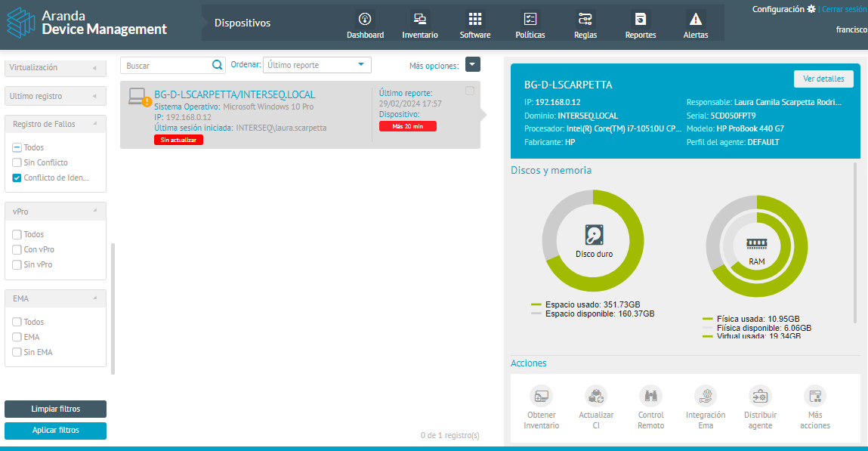
Task: Enable the Sin vPro checkbox
Action: (17, 264)
